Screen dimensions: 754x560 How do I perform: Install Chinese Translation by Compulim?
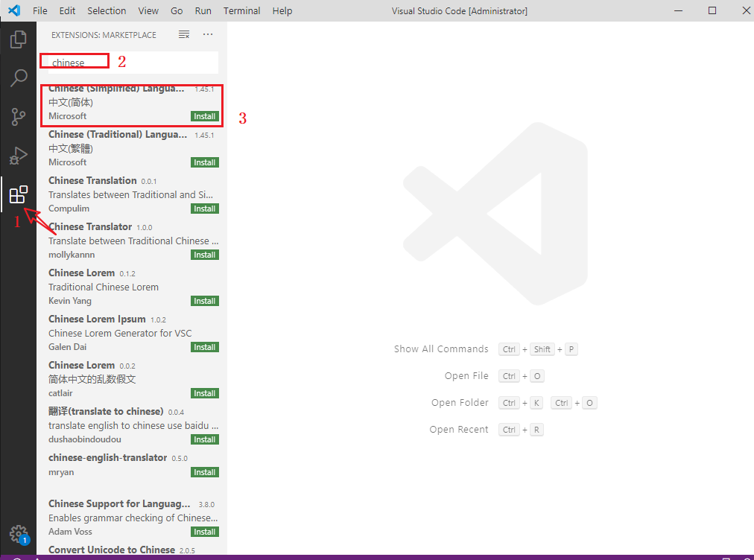pyautogui.click(x=205, y=209)
